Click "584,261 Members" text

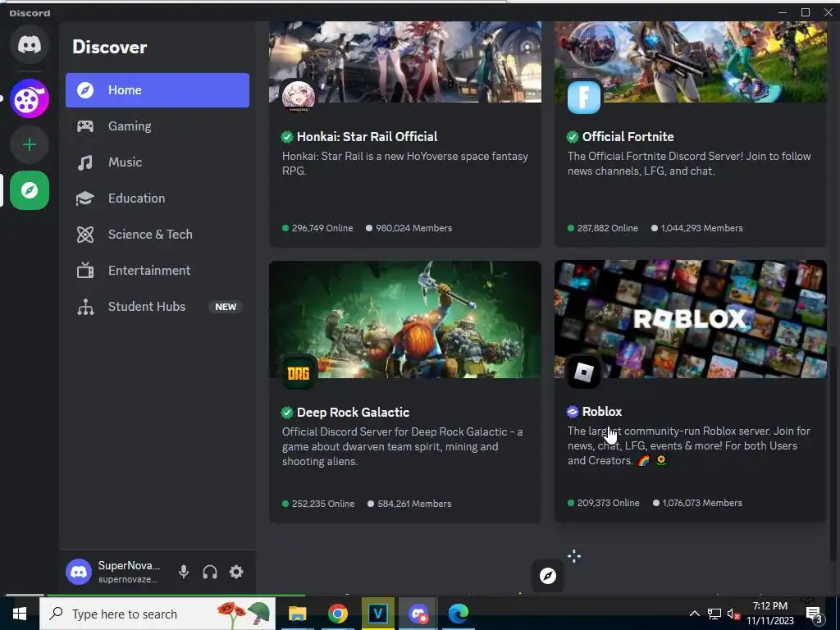tap(414, 504)
